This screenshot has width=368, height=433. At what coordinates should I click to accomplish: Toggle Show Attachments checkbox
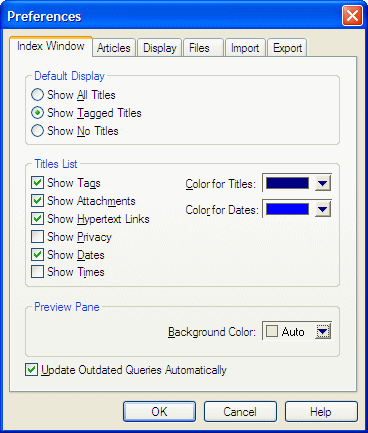tap(37, 201)
